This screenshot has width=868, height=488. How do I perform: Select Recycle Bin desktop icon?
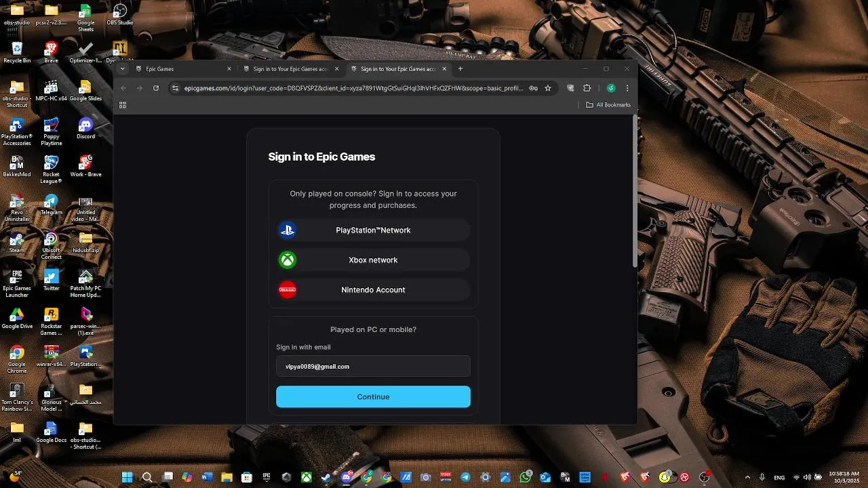(x=17, y=52)
